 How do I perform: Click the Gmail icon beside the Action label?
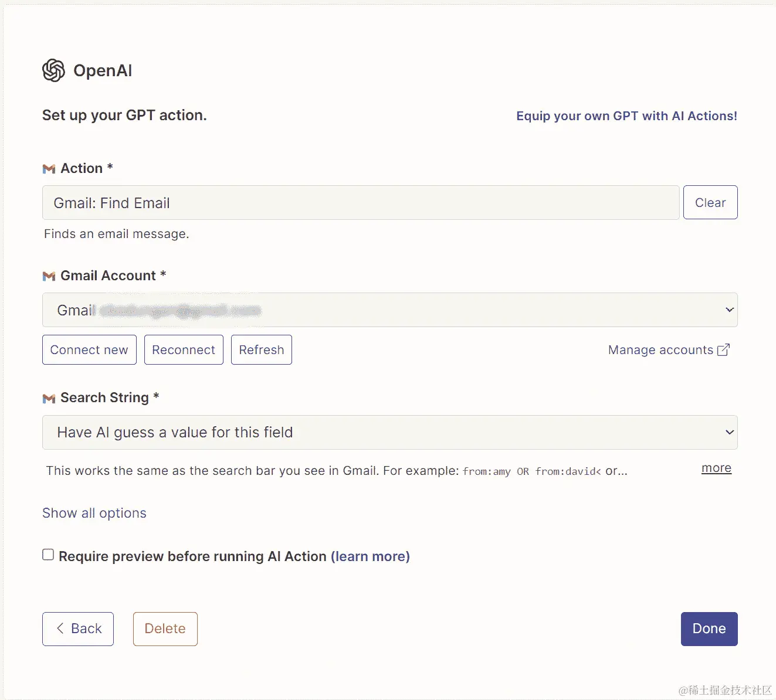click(x=49, y=169)
